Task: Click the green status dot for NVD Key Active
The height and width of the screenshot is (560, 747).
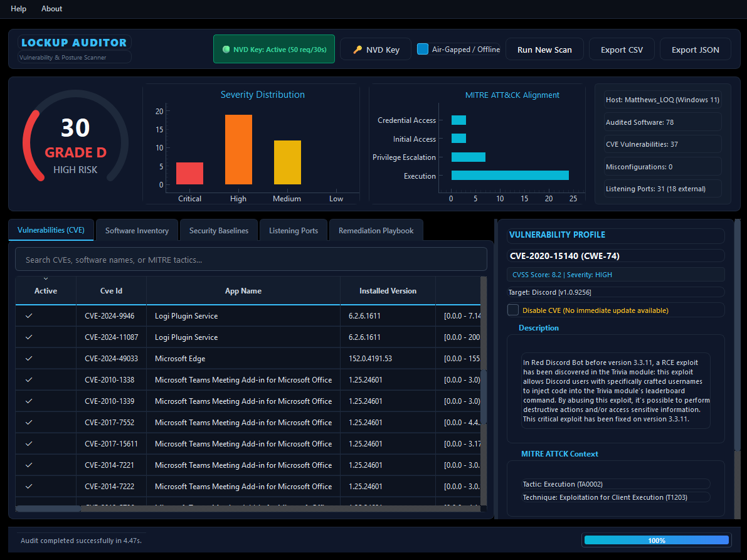Action: [226, 49]
